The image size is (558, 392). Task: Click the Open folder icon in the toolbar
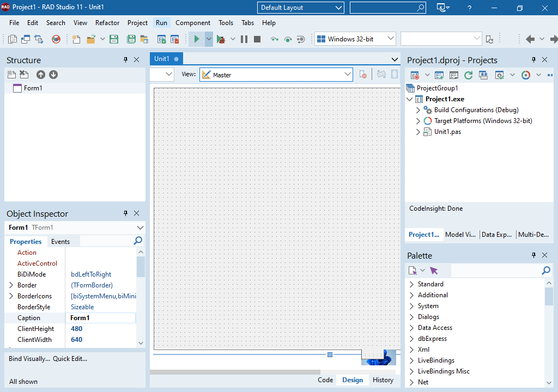click(x=91, y=39)
